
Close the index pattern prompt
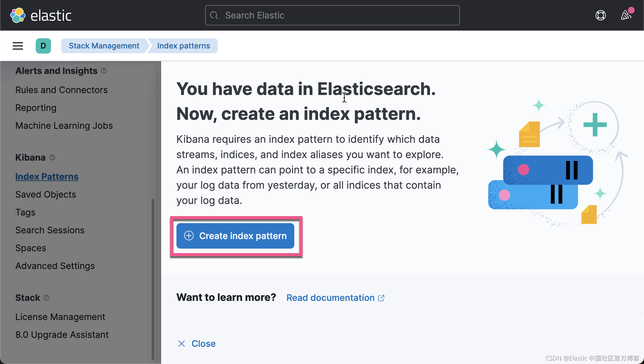point(197,344)
